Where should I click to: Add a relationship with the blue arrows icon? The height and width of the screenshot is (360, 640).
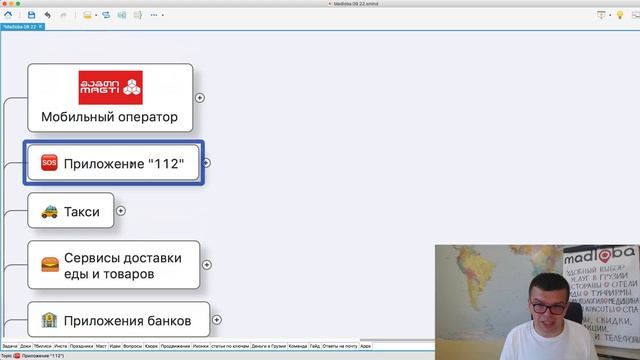click(x=106, y=15)
